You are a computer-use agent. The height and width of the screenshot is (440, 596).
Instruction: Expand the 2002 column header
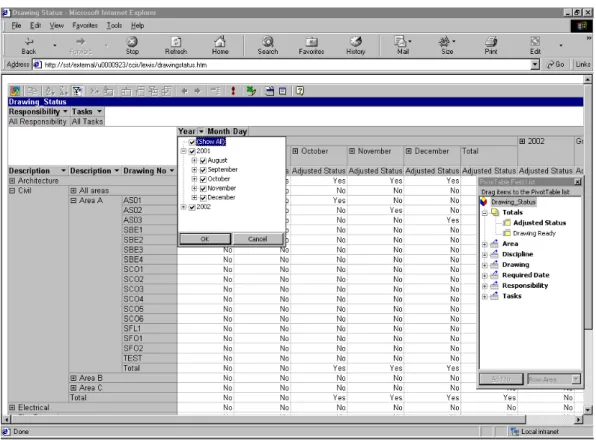pos(522,141)
